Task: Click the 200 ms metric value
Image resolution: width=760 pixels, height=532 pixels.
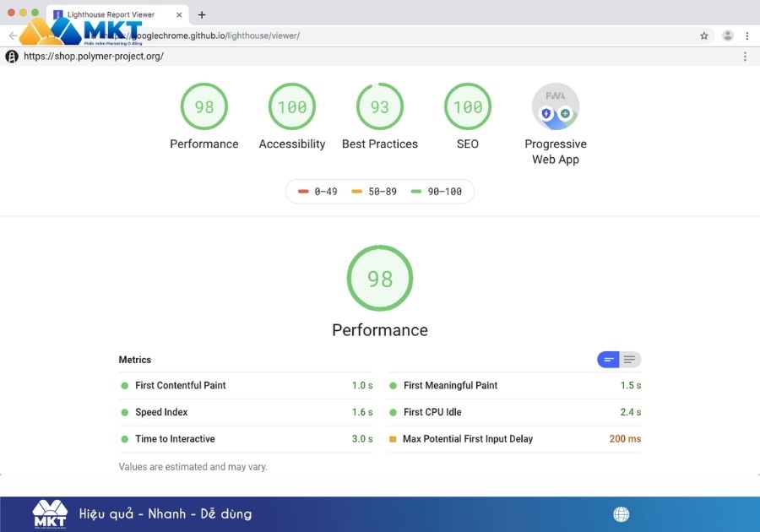Action: tap(625, 439)
